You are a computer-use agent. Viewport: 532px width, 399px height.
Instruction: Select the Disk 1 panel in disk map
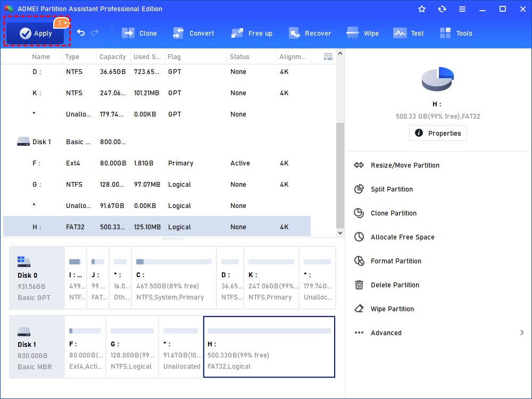pyautogui.click(x=37, y=347)
